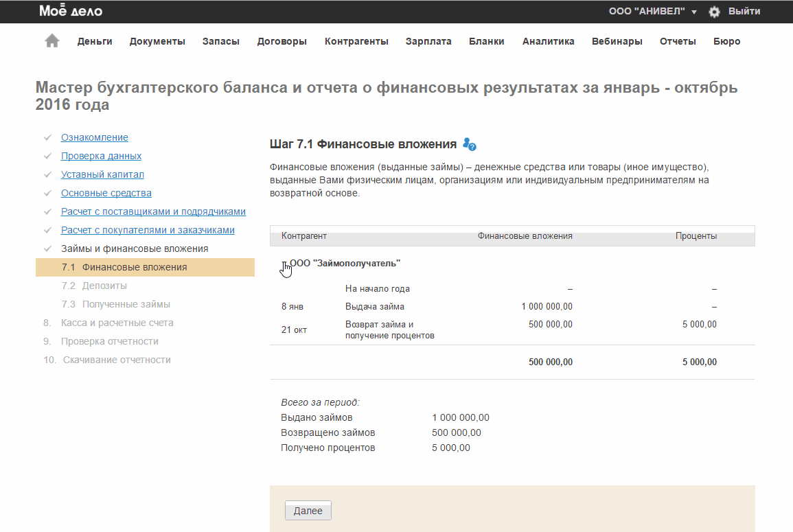Go to the Уставный капитал step
Screen dimensions: 793x532
pyautogui.click(x=103, y=174)
